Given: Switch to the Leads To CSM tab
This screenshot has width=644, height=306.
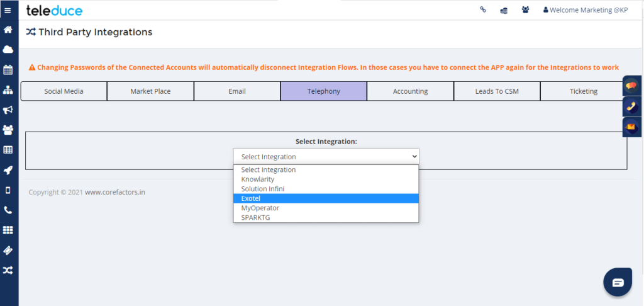Looking at the screenshot, I should pos(497,91).
